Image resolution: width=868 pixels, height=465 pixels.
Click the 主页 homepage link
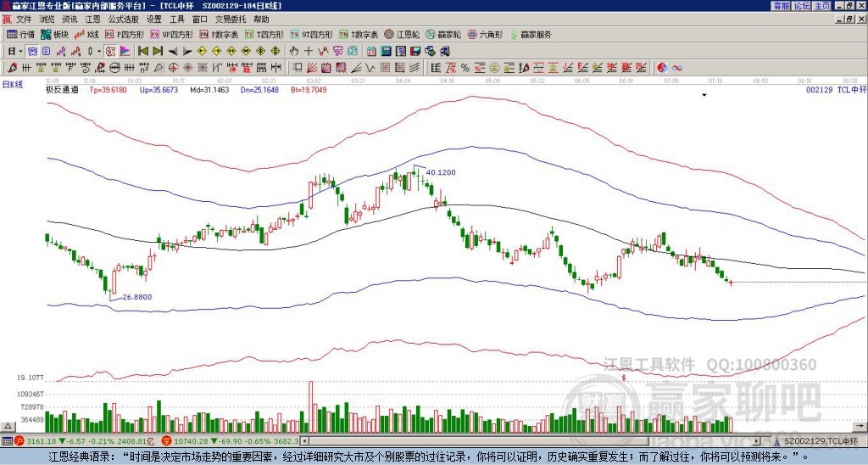822,6
